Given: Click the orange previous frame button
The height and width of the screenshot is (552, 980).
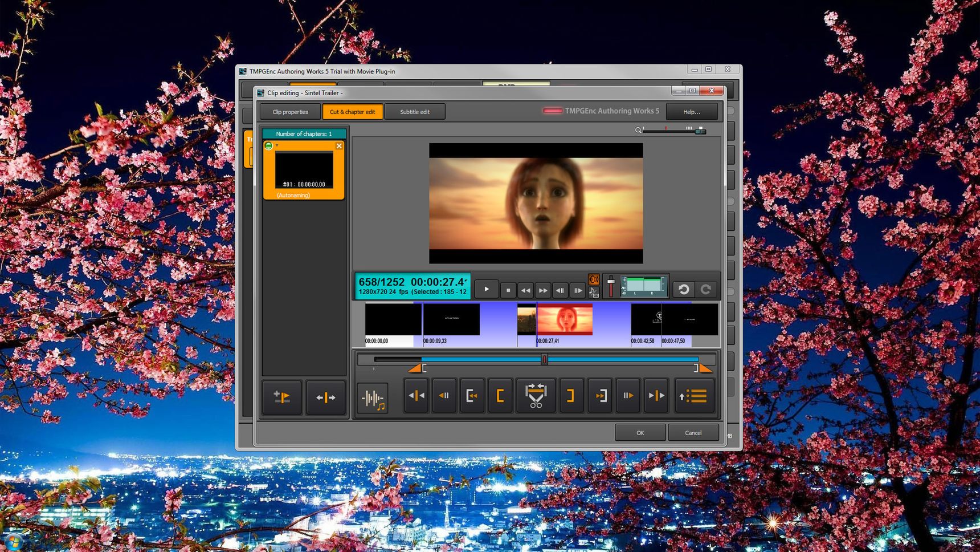Looking at the screenshot, I should pos(444,395).
